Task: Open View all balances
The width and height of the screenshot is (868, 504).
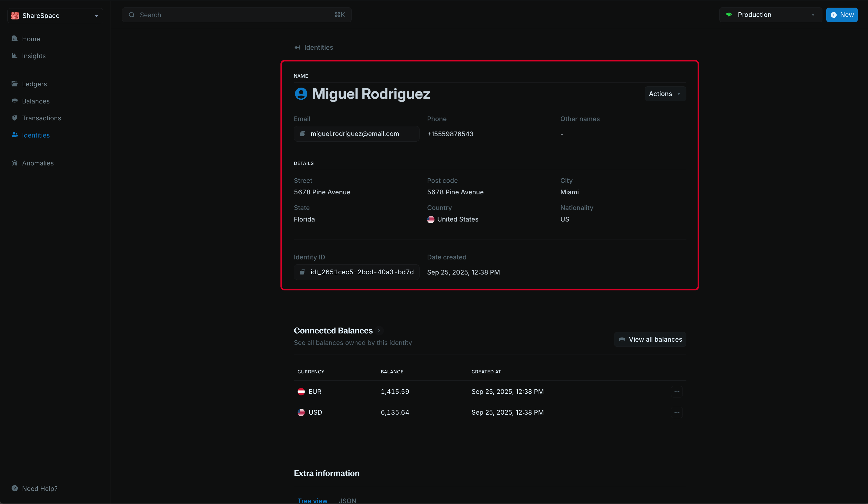Action: (x=650, y=339)
